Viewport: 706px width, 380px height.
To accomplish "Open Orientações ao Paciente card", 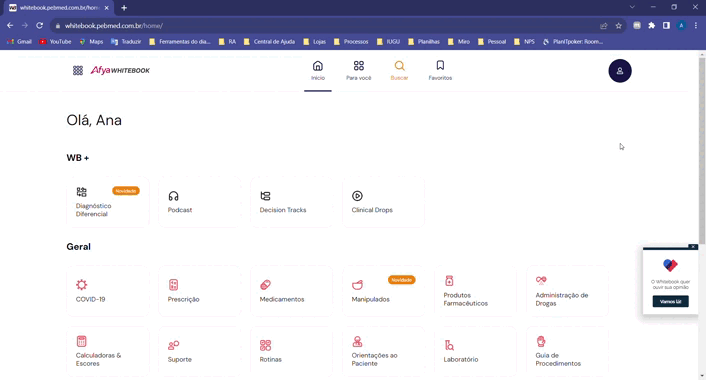I will [384, 351].
